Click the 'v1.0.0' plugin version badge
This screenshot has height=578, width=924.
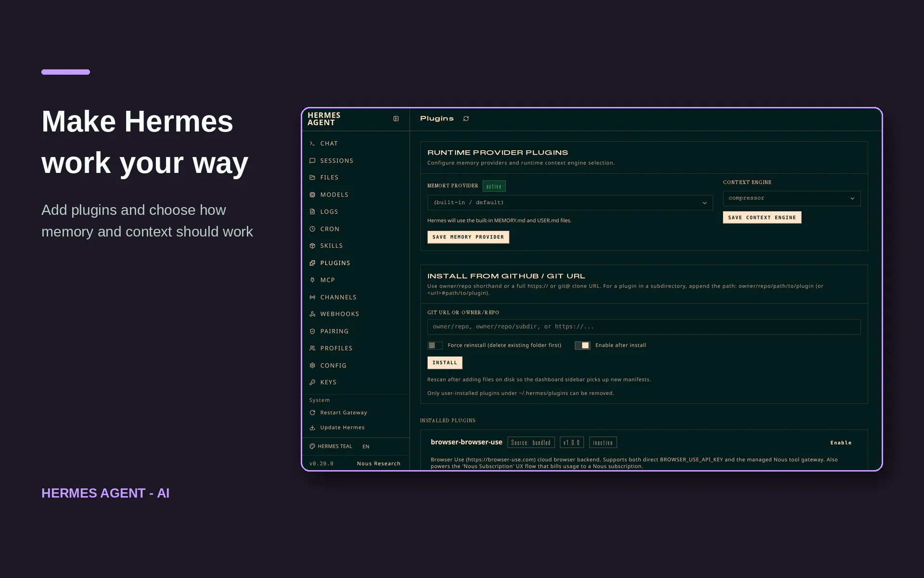pos(572,443)
